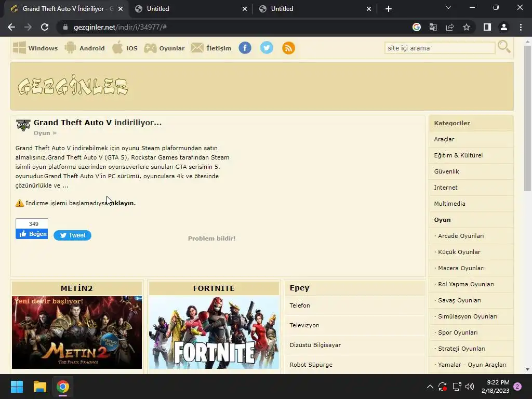
Task: Open Chrome's three-dot menu
Action: 521,27
